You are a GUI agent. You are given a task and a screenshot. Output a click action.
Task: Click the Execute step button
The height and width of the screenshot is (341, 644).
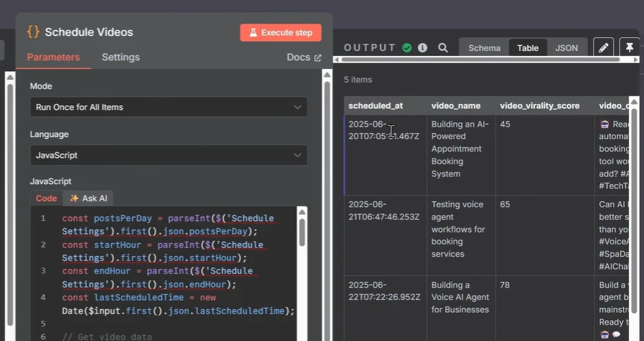(x=280, y=32)
